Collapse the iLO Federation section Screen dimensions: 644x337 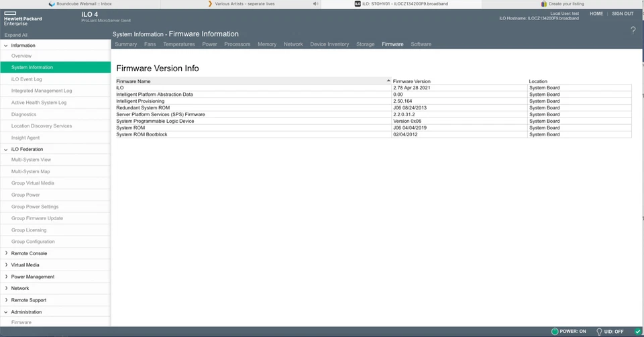coord(6,150)
